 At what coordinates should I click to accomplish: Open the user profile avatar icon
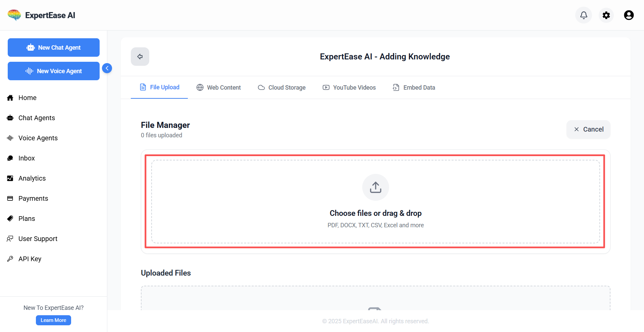629,15
